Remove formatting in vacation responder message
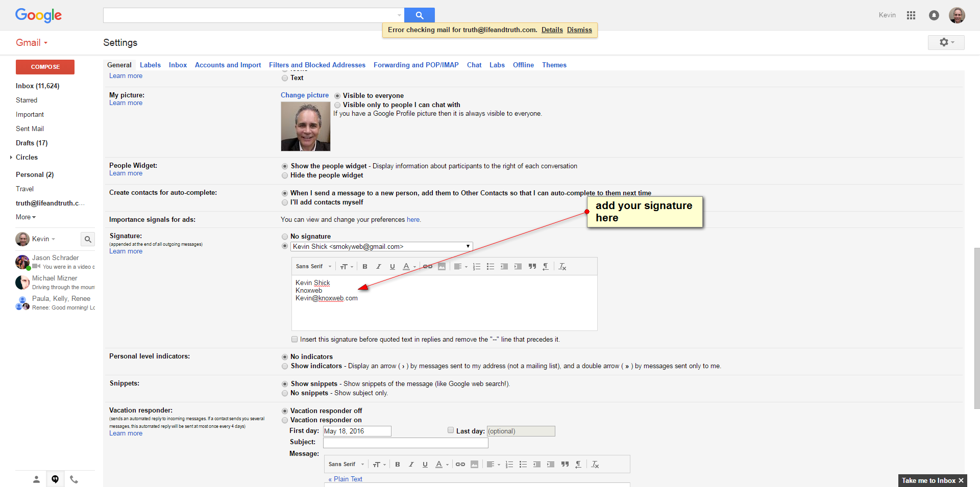 (x=595, y=464)
